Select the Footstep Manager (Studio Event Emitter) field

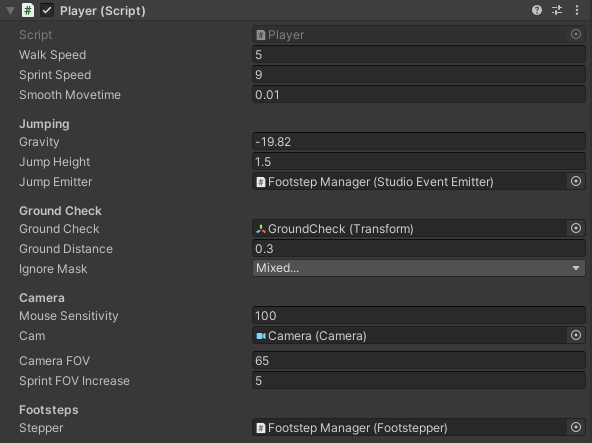coord(410,182)
